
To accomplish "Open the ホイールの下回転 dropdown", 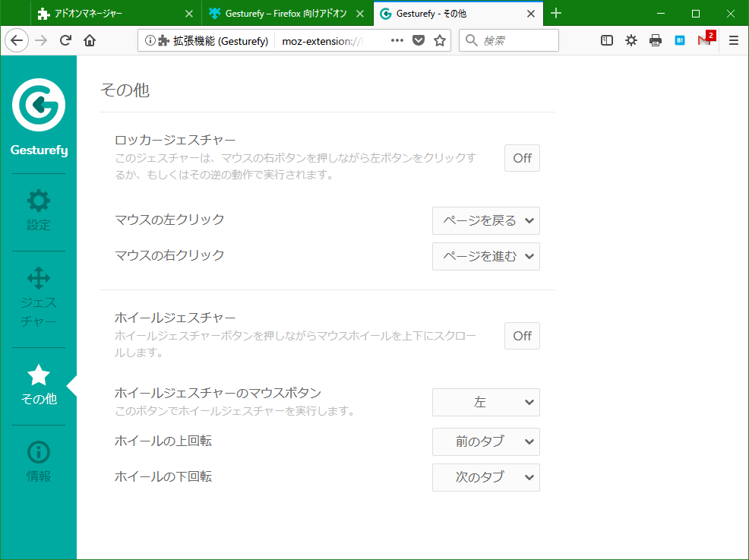I will (486, 477).
